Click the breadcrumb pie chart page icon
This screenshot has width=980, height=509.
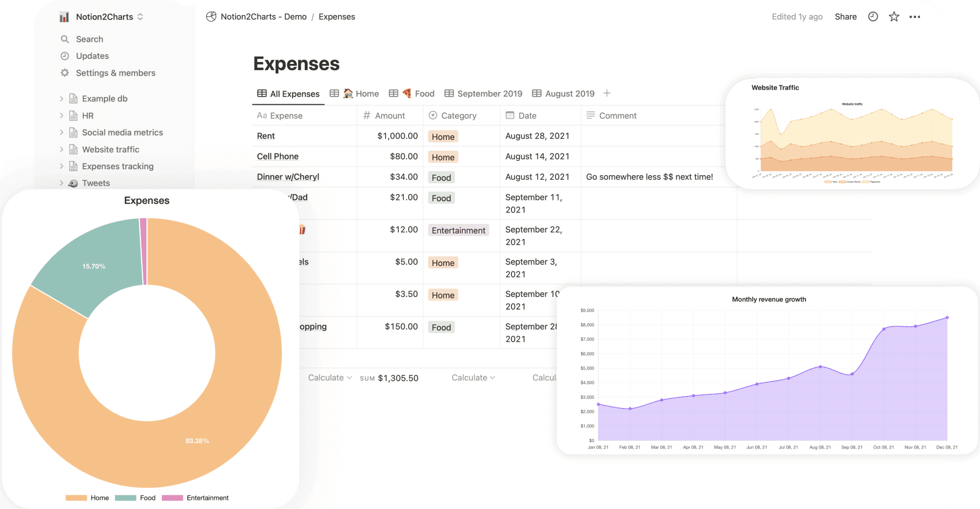pyautogui.click(x=211, y=17)
